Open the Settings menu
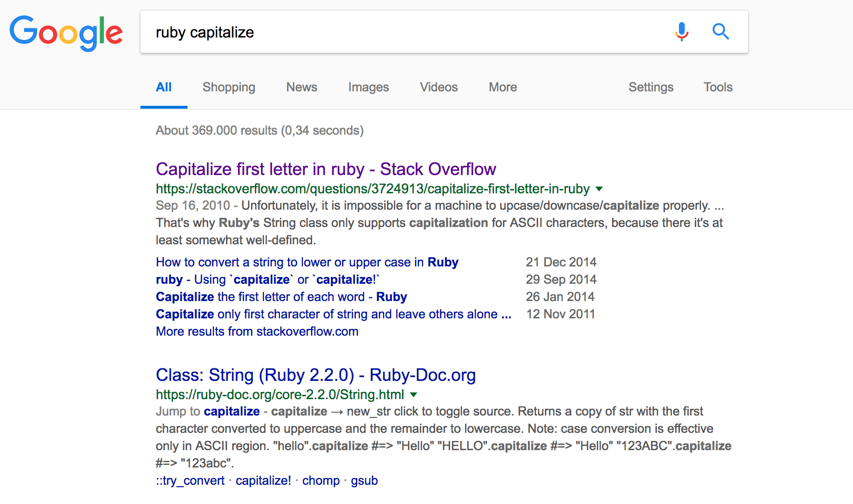 [651, 87]
